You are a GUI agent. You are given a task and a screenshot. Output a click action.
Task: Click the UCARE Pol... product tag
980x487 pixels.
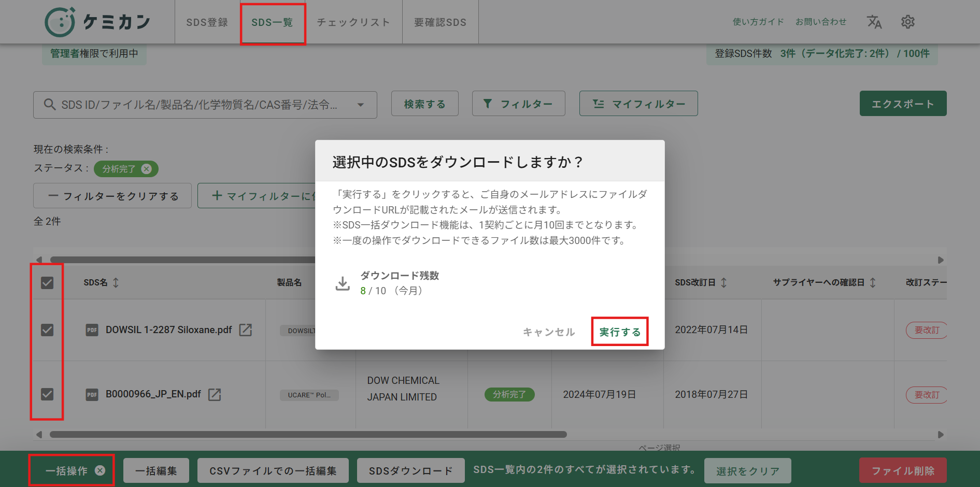coord(309,395)
